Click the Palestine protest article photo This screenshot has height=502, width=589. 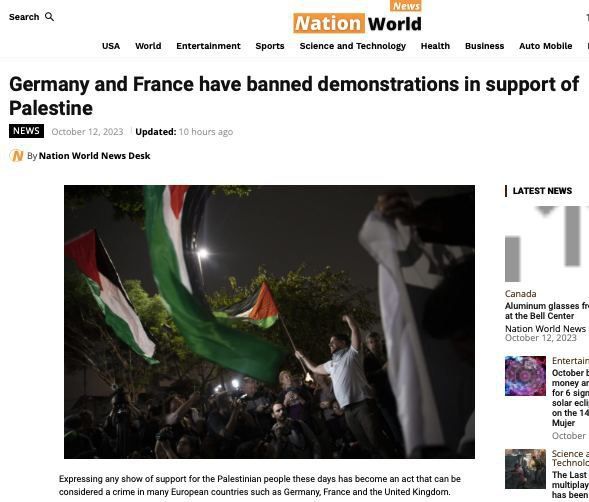click(269, 322)
